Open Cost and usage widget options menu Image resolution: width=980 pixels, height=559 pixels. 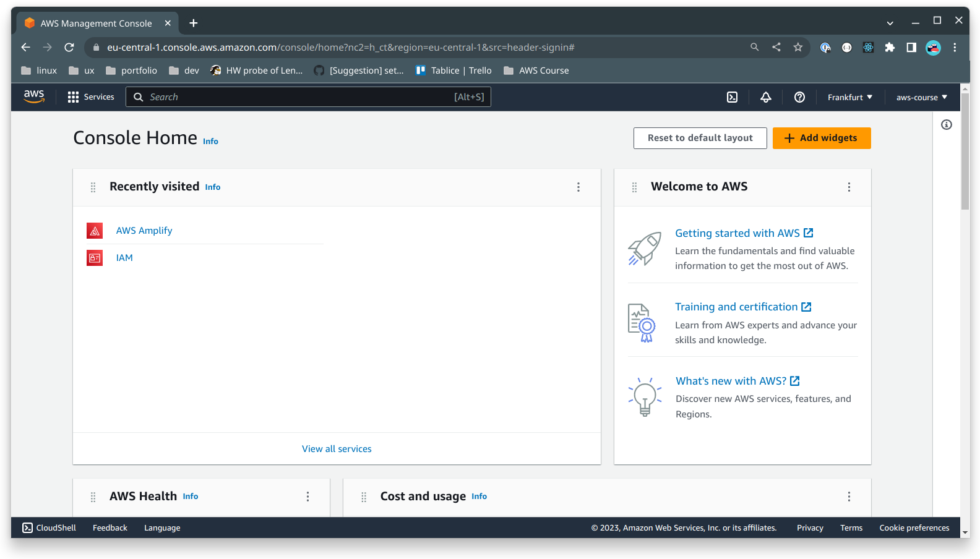click(x=849, y=497)
